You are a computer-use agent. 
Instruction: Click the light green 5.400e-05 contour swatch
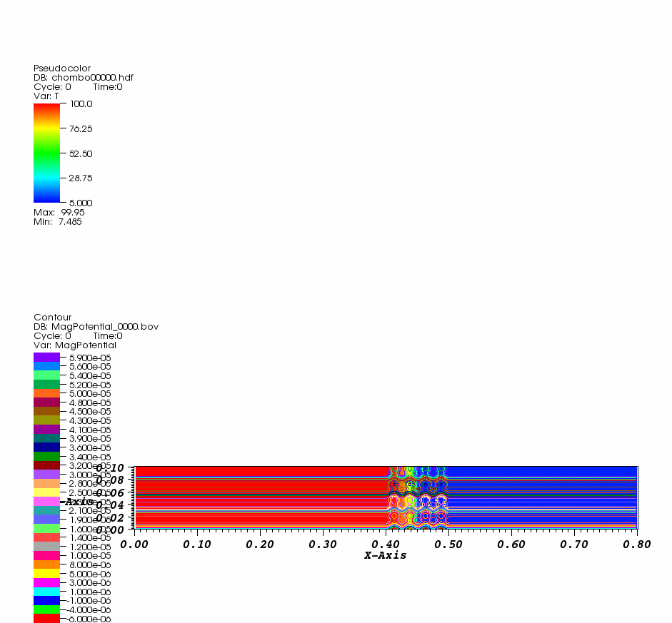46,375
